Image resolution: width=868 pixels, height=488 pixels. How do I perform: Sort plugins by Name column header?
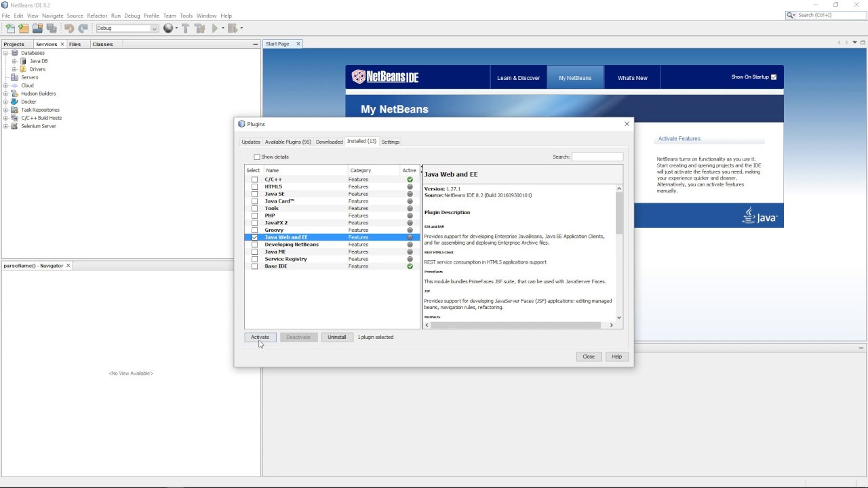coord(305,171)
